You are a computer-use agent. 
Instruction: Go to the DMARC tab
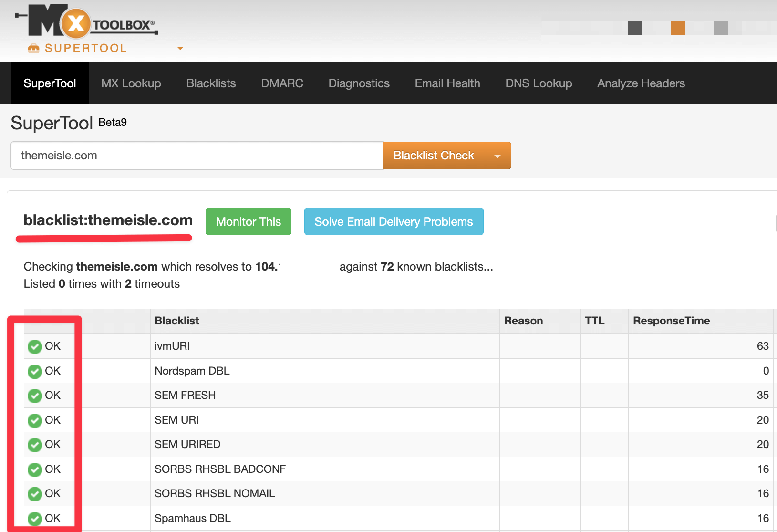tap(282, 83)
